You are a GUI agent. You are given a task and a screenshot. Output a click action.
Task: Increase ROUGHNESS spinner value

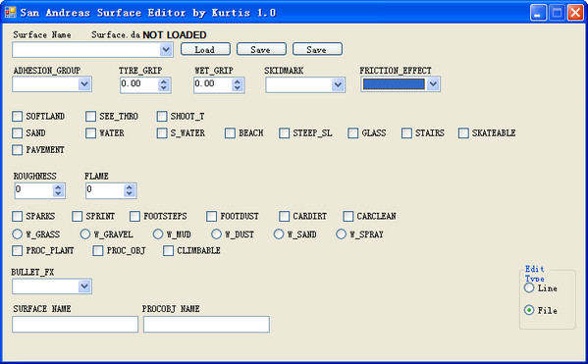pyautogui.click(x=58, y=187)
